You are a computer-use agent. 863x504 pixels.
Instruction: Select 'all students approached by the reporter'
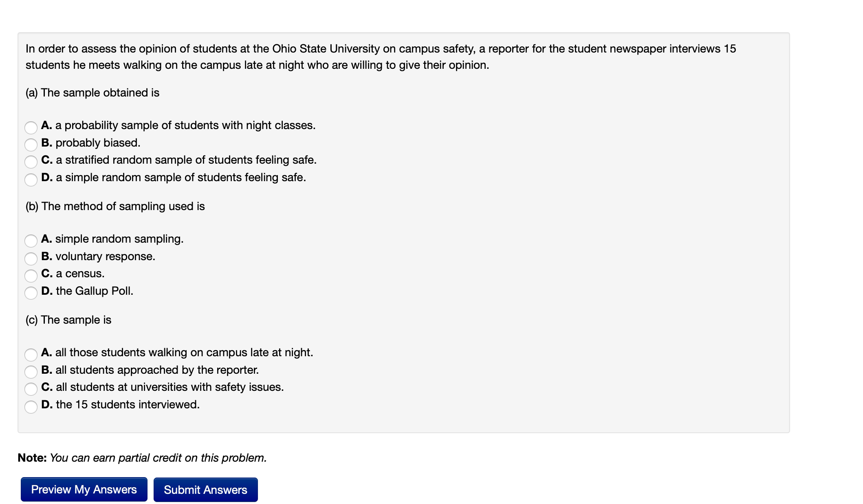(x=31, y=373)
